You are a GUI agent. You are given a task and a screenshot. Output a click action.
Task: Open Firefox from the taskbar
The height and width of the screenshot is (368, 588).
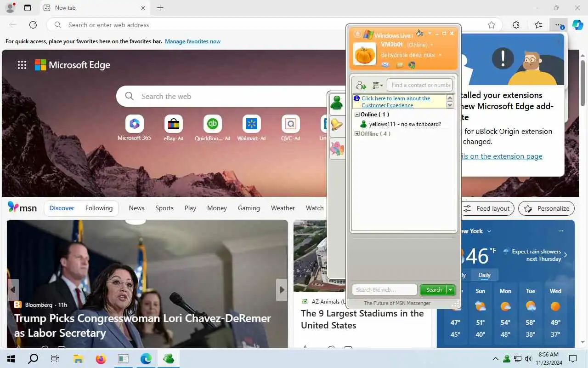(x=101, y=359)
